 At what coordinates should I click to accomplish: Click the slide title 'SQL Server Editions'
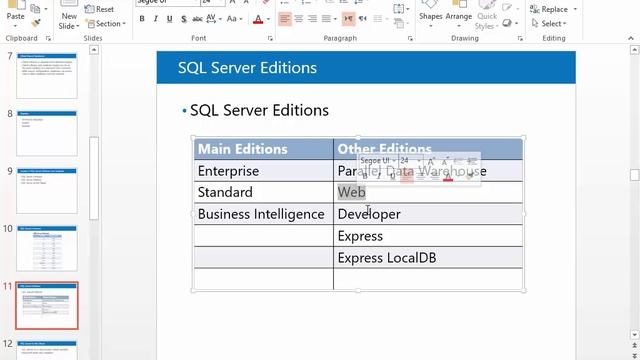tap(247, 68)
